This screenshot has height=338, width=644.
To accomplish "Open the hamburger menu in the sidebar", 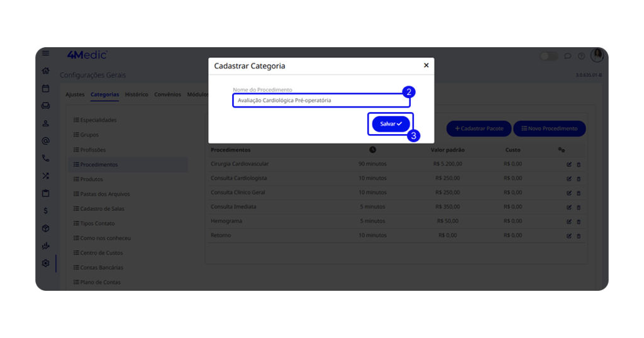I will pyautogui.click(x=46, y=54).
